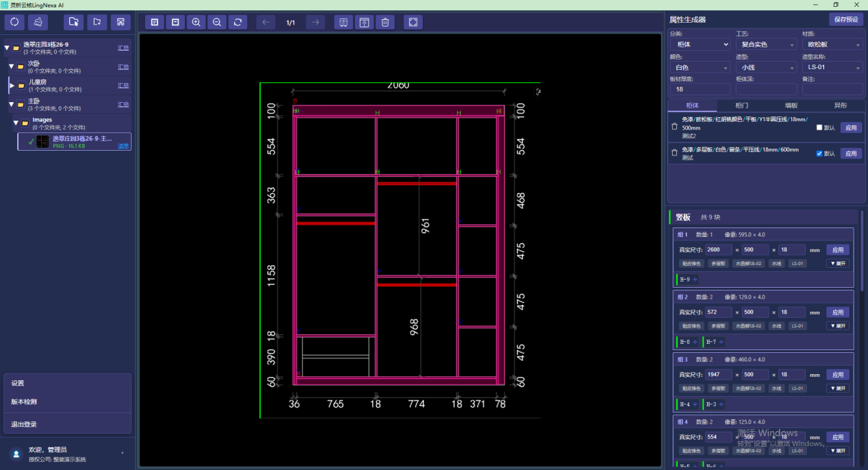Click 展开 expander in 组 2
Screen dimensions: 868x470
837,326
